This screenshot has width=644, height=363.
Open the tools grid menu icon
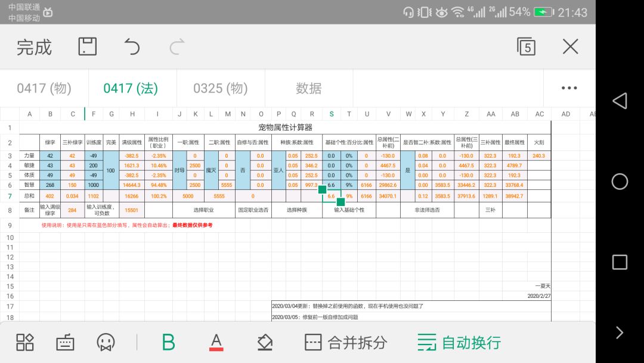(24, 342)
